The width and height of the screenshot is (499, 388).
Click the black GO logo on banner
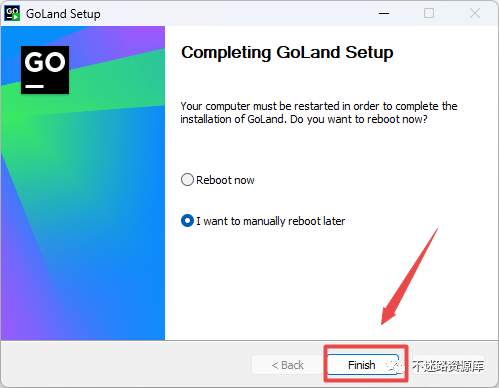pyautogui.click(x=45, y=70)
